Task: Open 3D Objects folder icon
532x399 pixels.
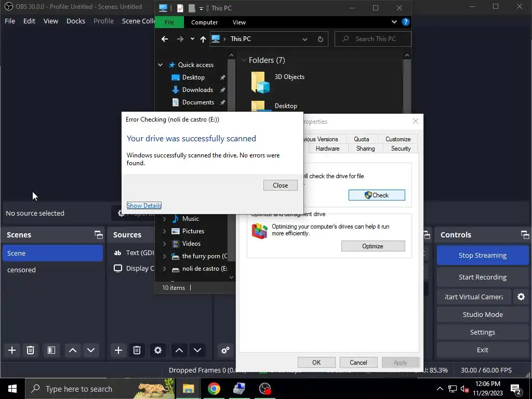Action: pyautogui.click(x=260, y=82)
